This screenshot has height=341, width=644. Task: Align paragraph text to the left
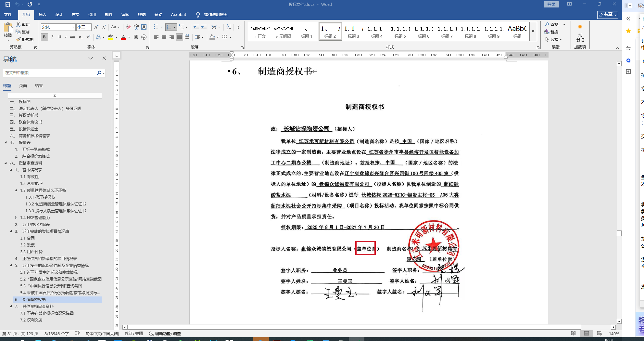(156, 37)
